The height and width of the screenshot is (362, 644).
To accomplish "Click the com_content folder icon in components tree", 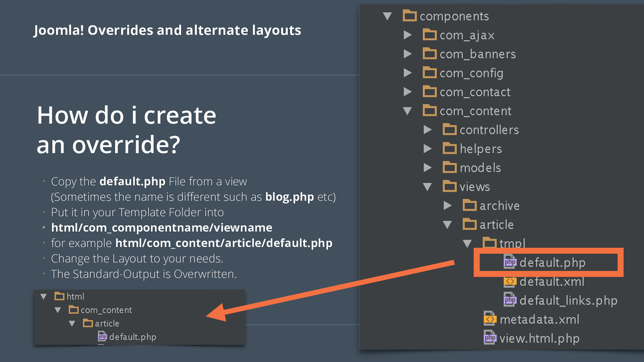I will (429, 110).
